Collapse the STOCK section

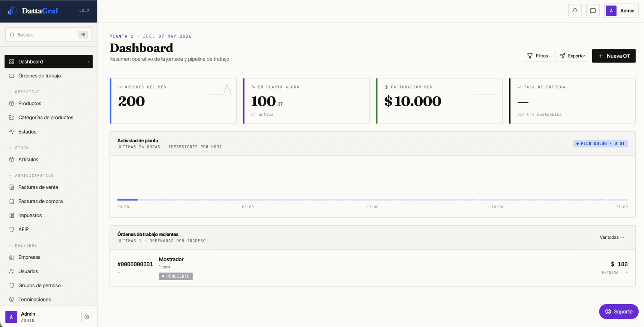(x=19, y=148)
